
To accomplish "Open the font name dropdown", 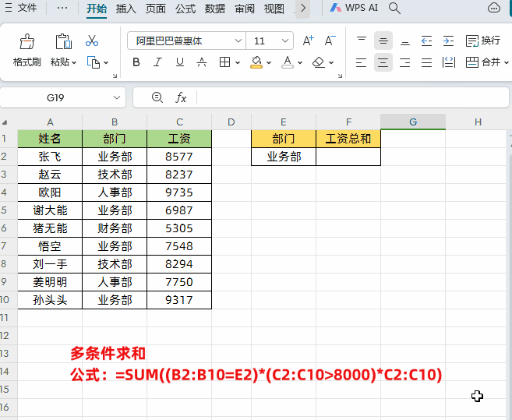I will tap(238, 41).
